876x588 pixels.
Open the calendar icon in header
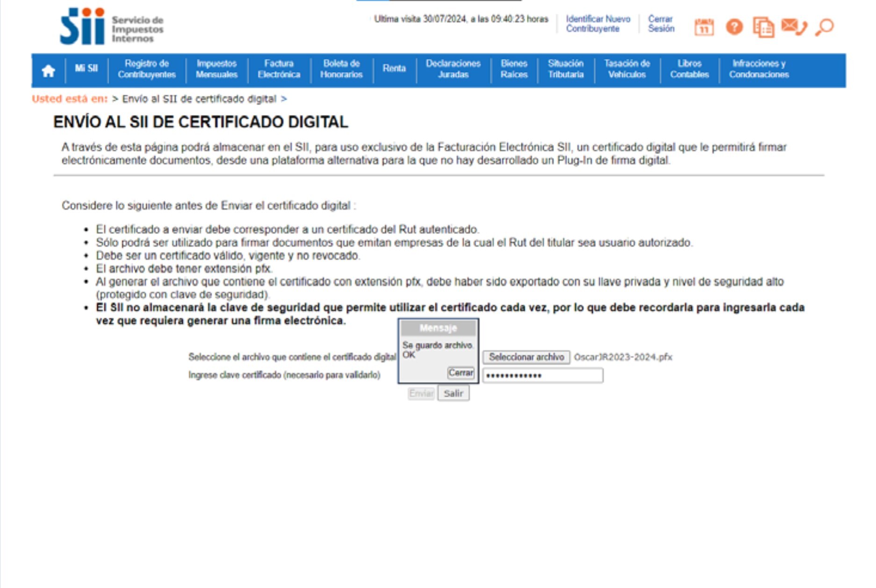(x=704, y=27)
